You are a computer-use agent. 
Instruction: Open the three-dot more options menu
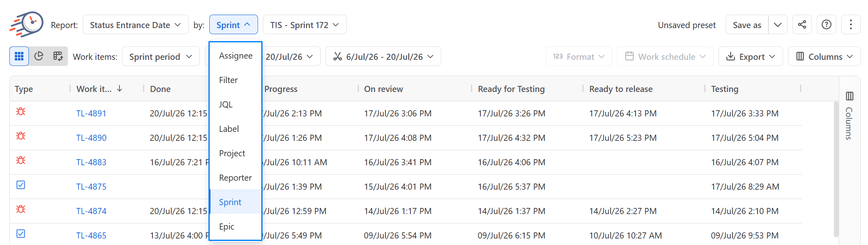851,25
